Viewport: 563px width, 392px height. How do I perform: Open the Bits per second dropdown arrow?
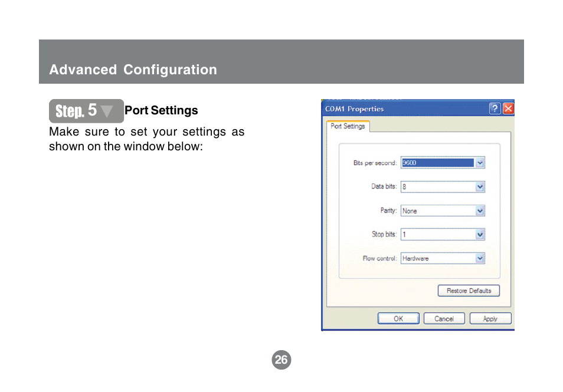tap(480, 163)
